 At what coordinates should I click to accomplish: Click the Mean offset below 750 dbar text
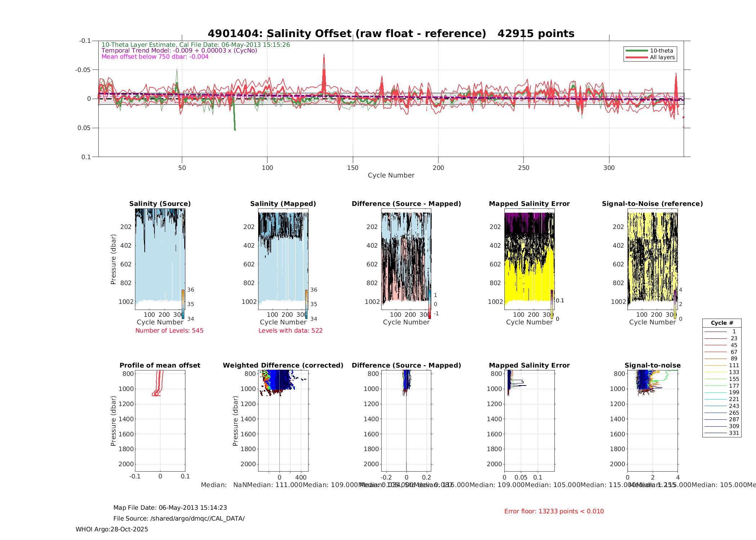pos(155,57)
